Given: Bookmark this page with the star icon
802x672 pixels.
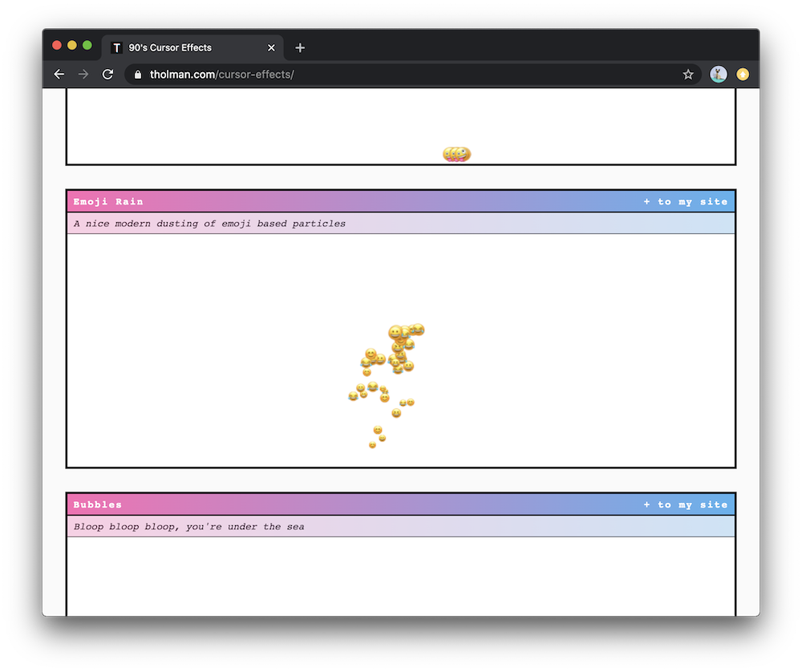Looking at the screenshot, I should click(688, 75).
